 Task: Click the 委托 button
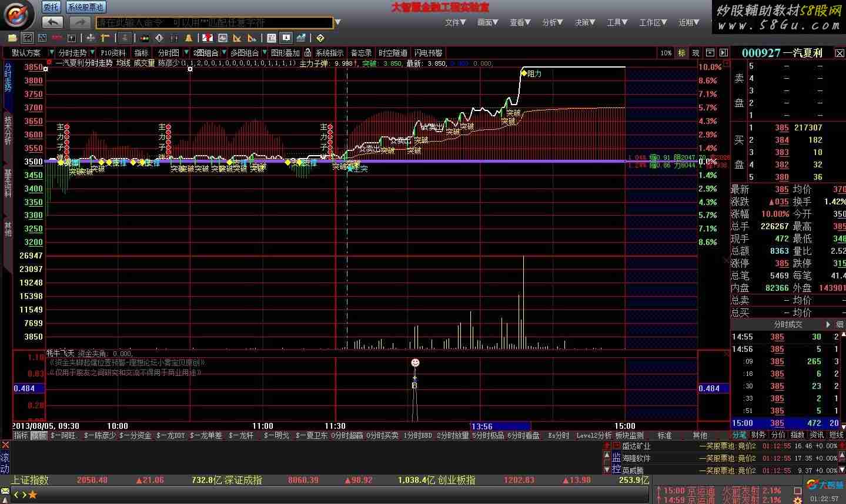[x=51, y=7]
